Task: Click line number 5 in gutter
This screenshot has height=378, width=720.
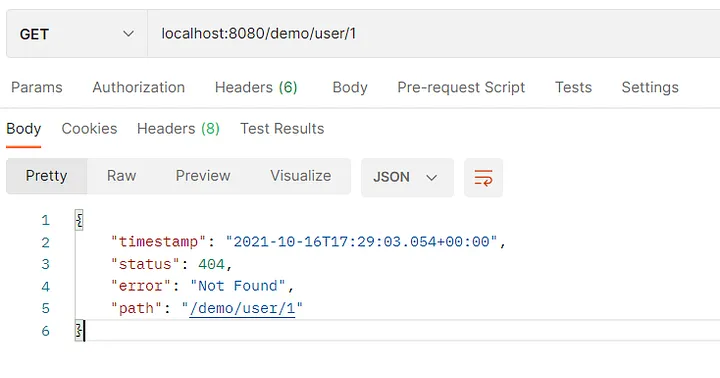Action: tap(45, 308)
